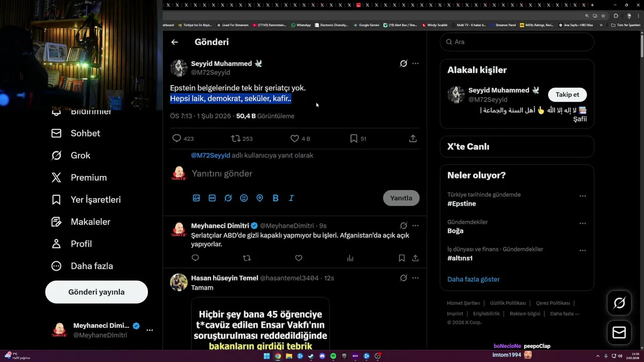Bookmark Meyhaneci Dimitri's comment

pyautogui.click(x=401, y=258)
